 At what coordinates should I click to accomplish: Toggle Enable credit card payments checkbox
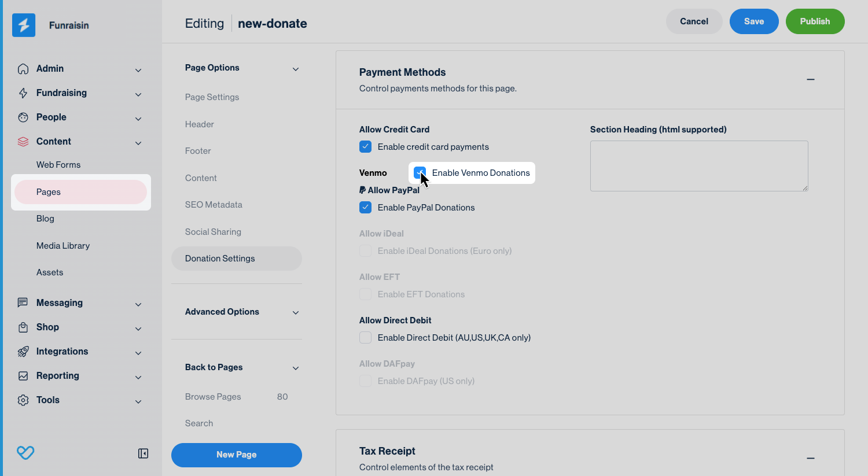click(365, 147)
